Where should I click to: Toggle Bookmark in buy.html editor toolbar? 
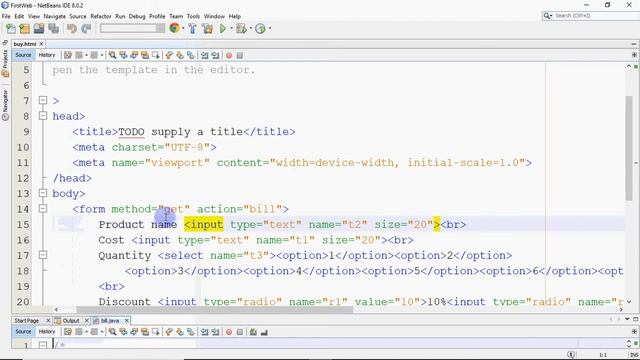coord(191,55)
